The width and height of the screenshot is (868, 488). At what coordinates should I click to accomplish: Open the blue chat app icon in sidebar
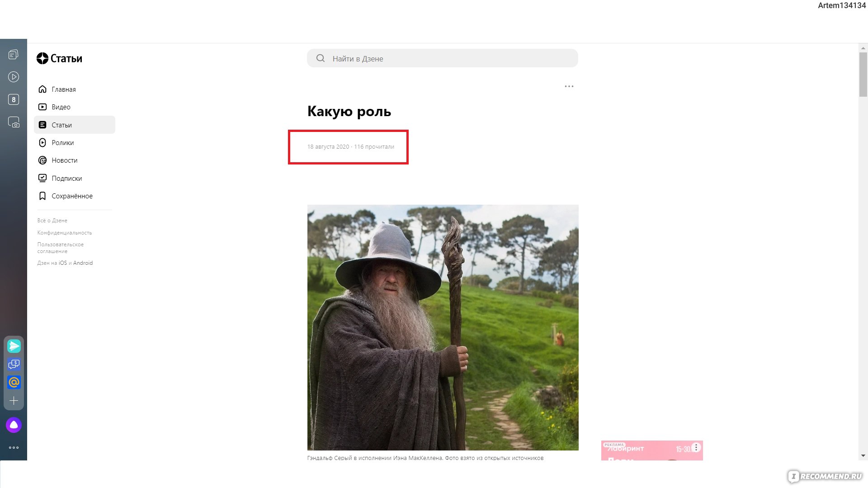(x=14, y=364)
